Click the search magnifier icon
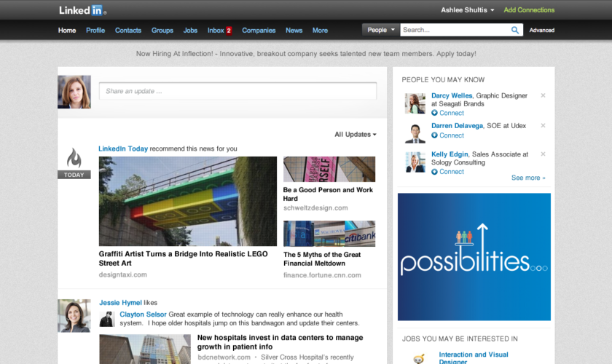Screen dimensions: 612x364 pos(515,30)
